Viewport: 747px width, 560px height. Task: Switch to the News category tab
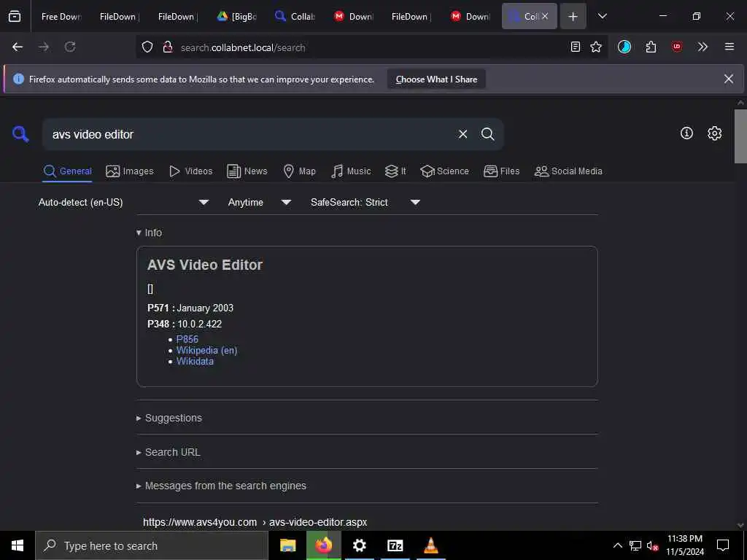tap(247, 171)
